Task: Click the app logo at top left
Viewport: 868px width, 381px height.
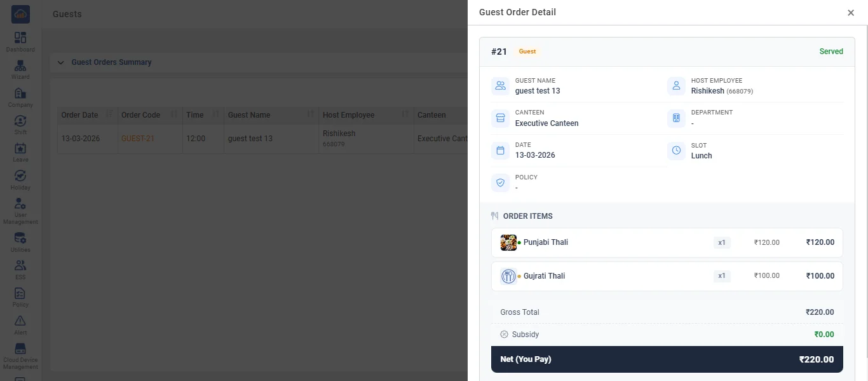Action: [20, 14]
